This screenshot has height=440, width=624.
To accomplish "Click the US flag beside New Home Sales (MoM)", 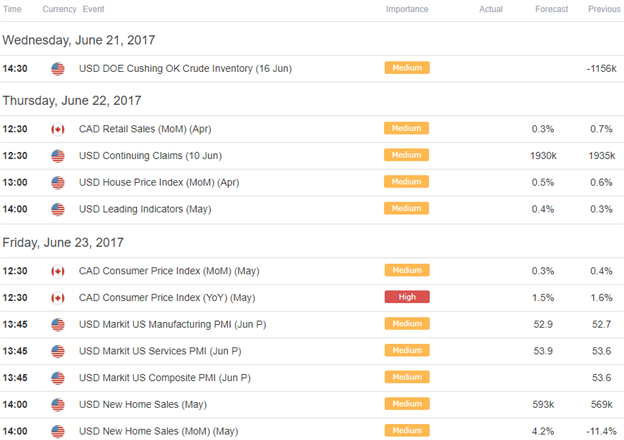I will coord(58,431).
